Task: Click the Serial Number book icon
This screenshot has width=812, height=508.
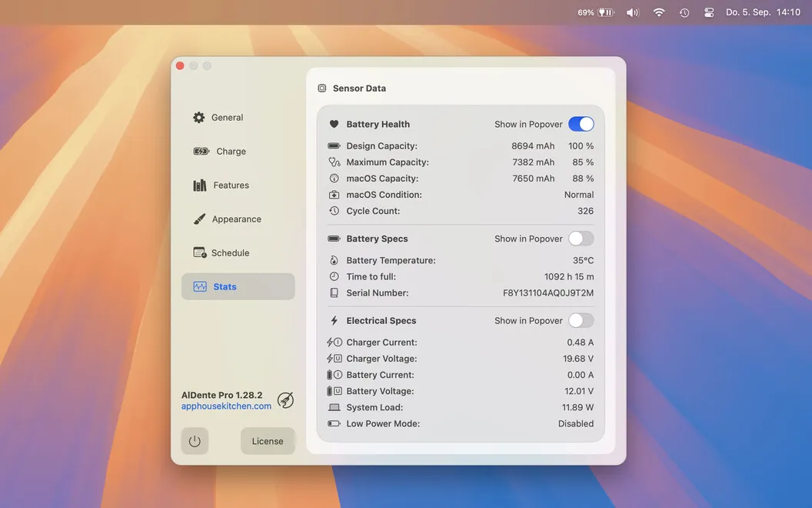Action: (x=334, y=293)
